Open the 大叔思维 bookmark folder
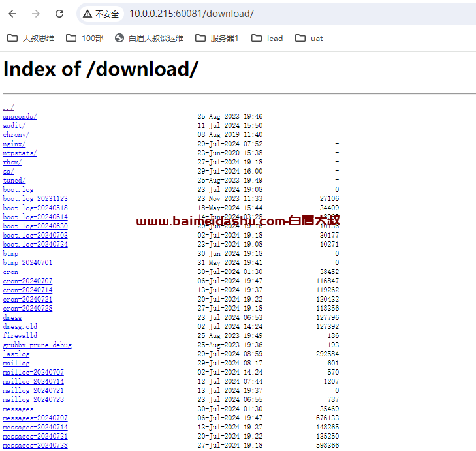 click(31, 39)
